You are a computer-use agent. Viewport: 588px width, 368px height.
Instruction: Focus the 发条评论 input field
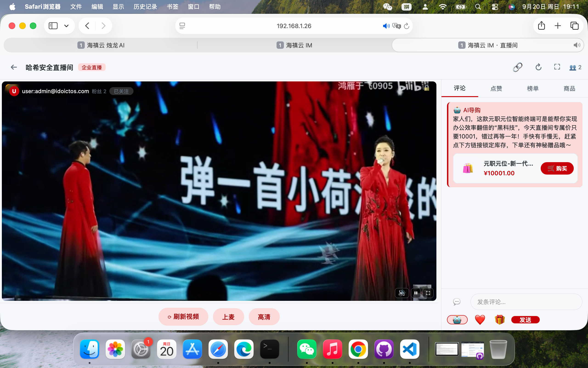pyautogui.click(x=526, y=302)
